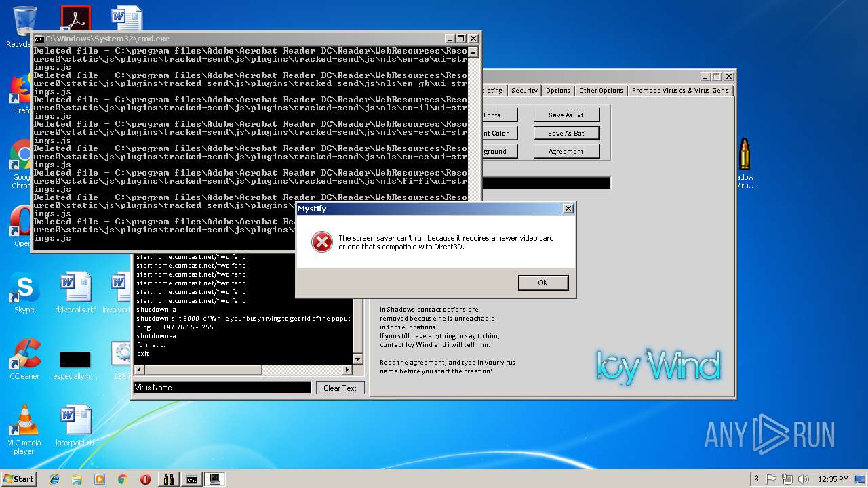Launch the CCleaner desktop shortcut
Viewport: 868px width, 488px height.
[24, 359]
